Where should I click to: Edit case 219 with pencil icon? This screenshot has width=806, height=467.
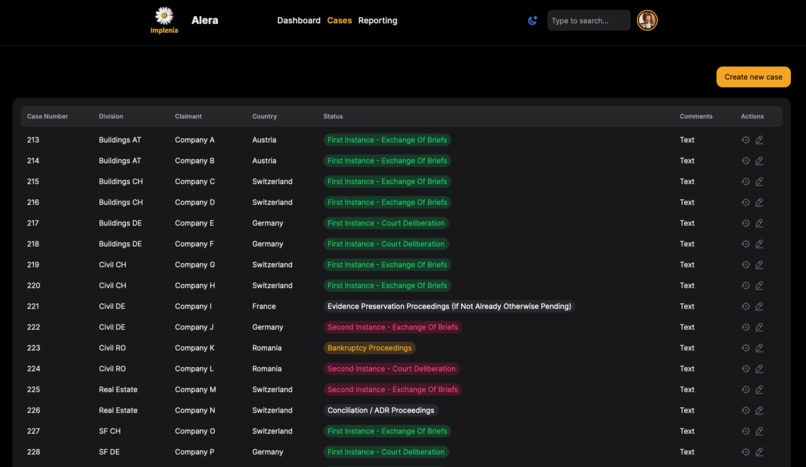[x=759, y=265]
